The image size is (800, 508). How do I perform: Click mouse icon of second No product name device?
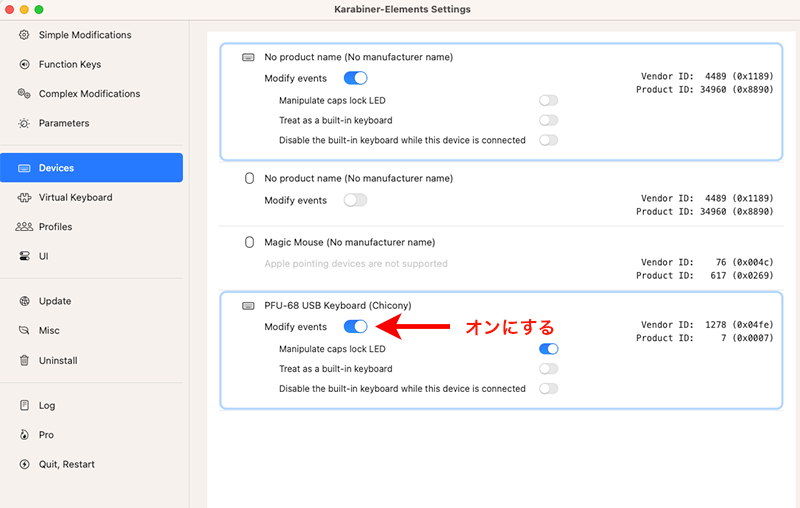point(249,178)
